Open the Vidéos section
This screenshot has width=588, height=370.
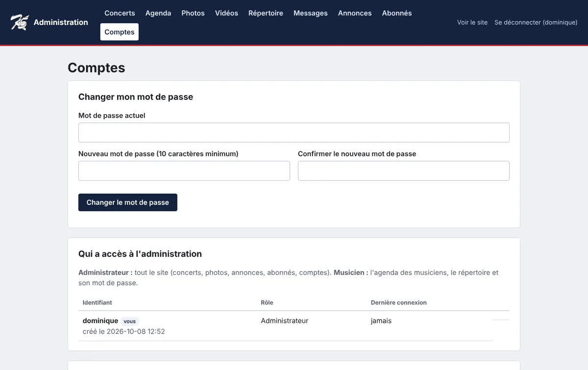pos(226,13)
